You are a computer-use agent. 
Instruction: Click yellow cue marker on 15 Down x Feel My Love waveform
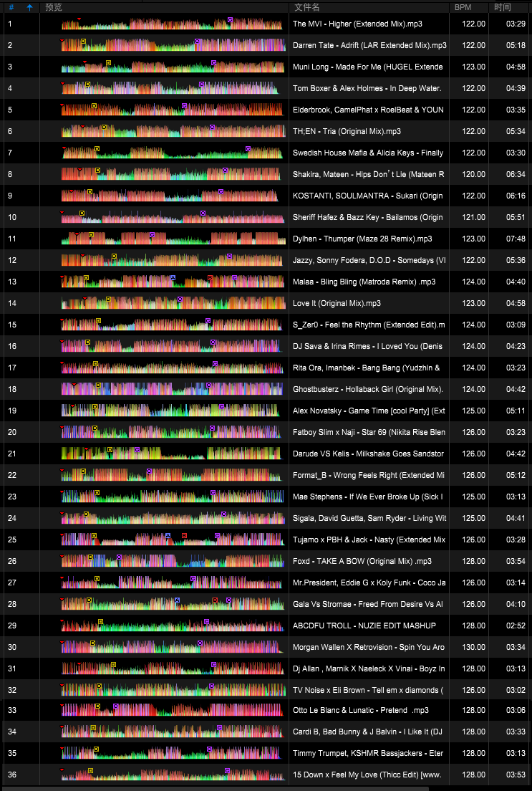(x=90, y=770)
